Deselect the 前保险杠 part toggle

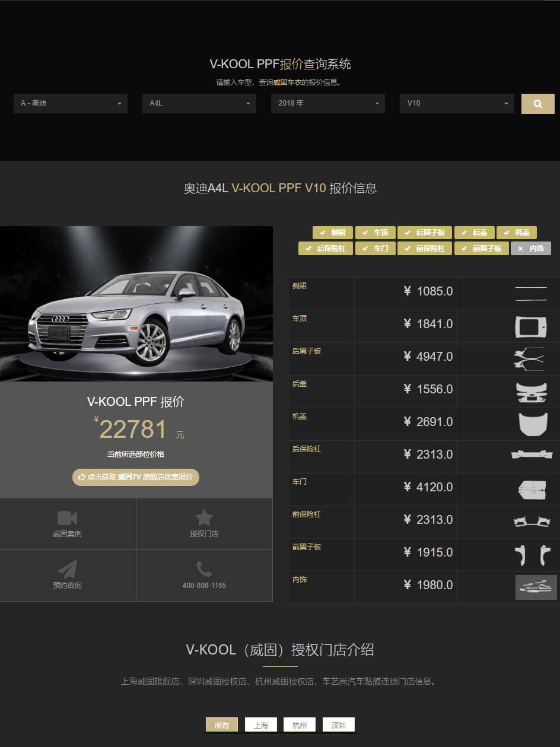click(424, 249)
